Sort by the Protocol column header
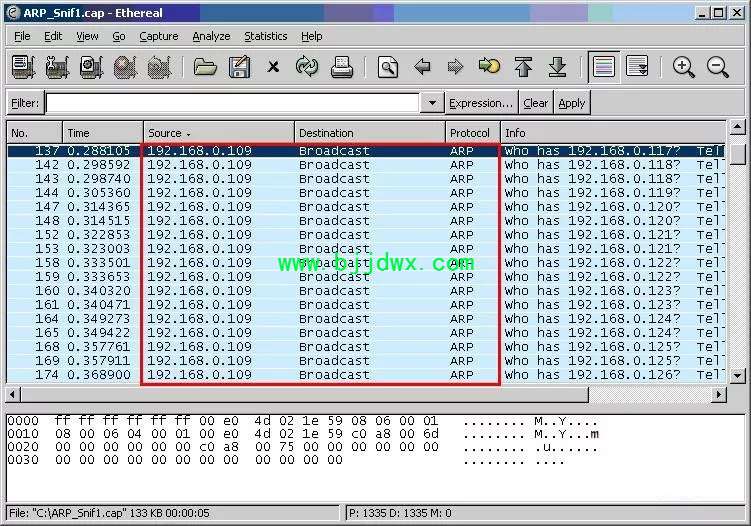The width and height of the screenshot is (751, 526). [473, 133]
